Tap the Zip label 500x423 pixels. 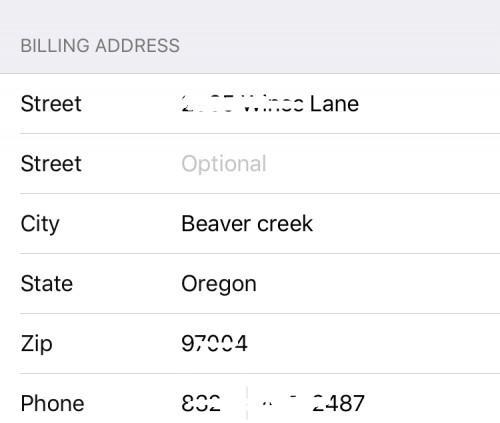coord(37,344)
